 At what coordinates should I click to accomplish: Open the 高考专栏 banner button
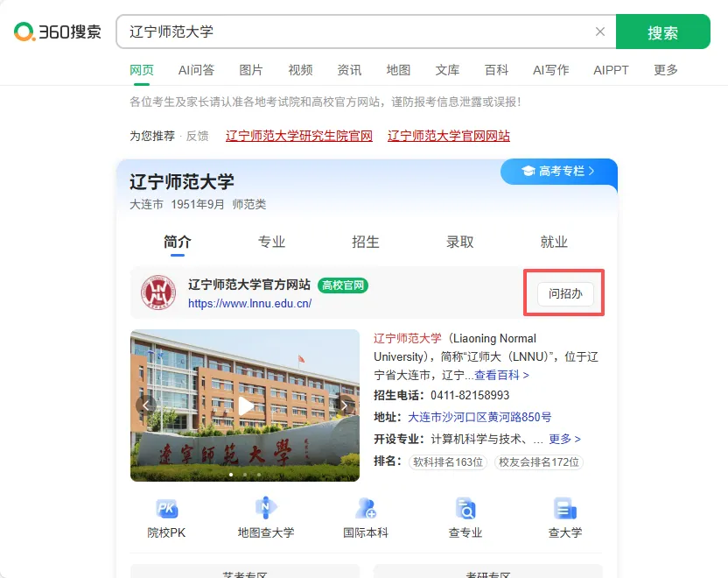click(x=558, y=171)
